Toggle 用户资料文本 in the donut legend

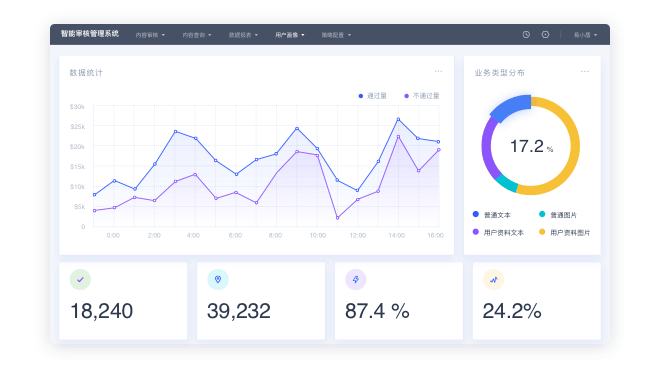498,232
